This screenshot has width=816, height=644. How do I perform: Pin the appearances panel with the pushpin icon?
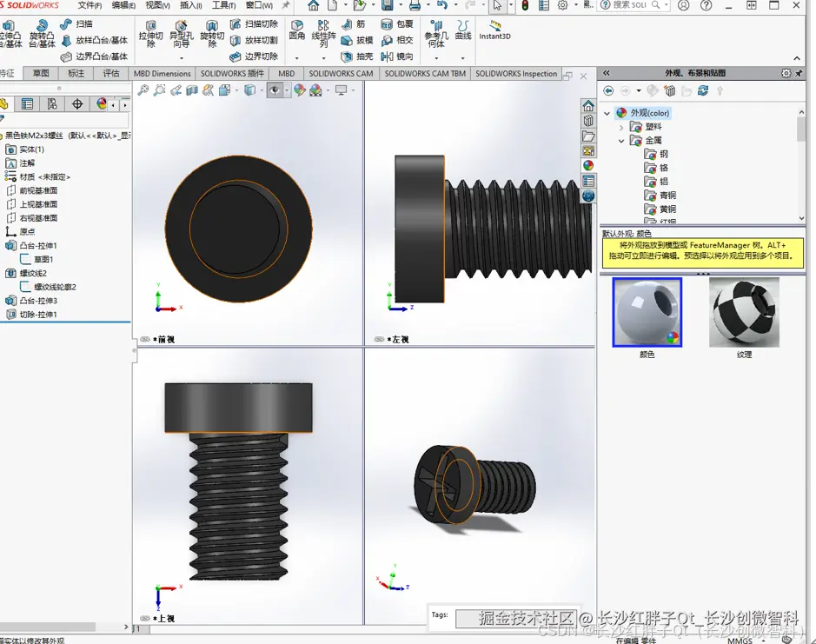[x=799, y=73]
